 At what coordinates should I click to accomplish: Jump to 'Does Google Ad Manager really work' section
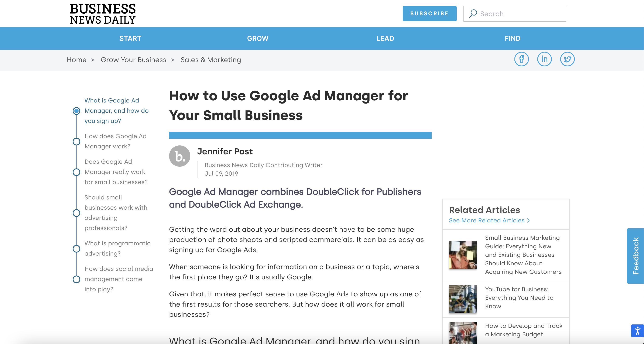(116, 172)
